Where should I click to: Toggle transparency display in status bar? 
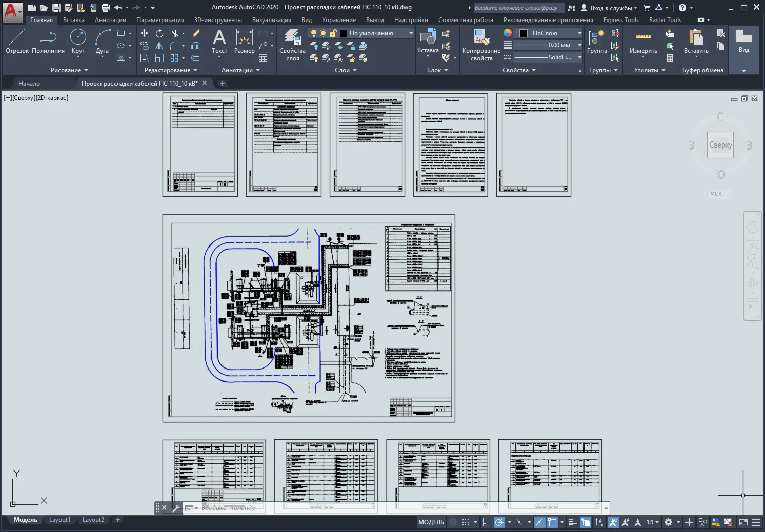pyautogui.click(x=586, y=522)
